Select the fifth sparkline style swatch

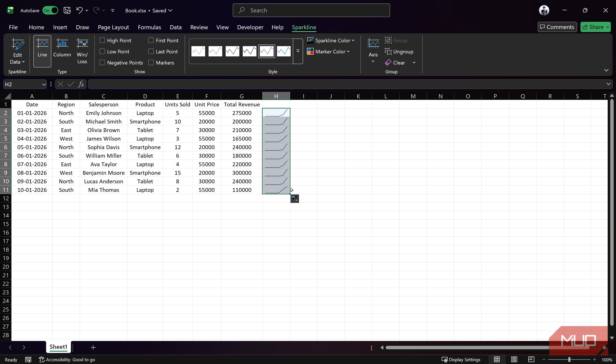(267, 51)
